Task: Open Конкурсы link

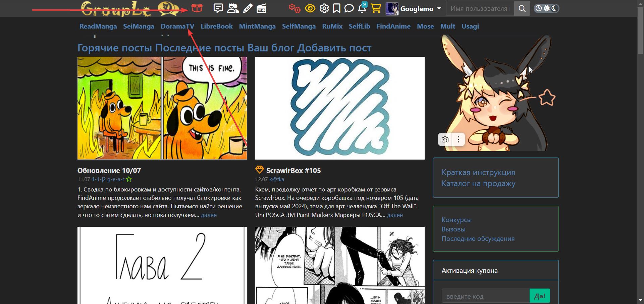Action: [x=457, y=220]
